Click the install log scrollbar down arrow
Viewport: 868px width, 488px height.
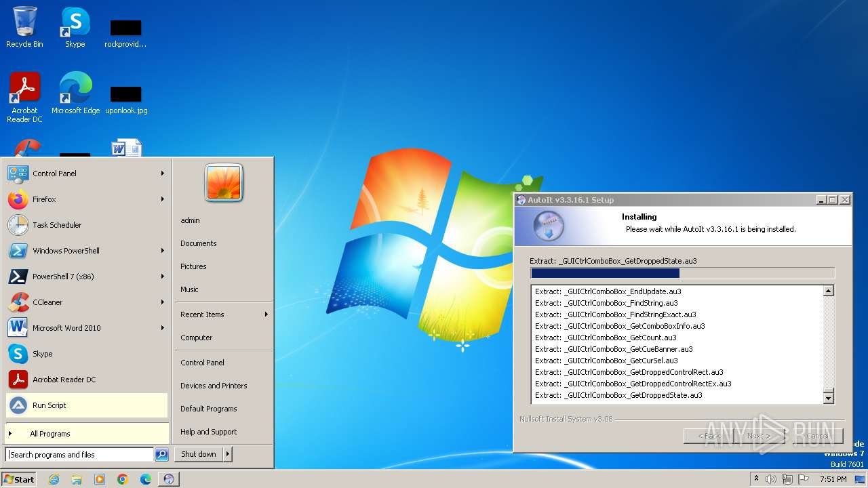(x=828, y=398)
